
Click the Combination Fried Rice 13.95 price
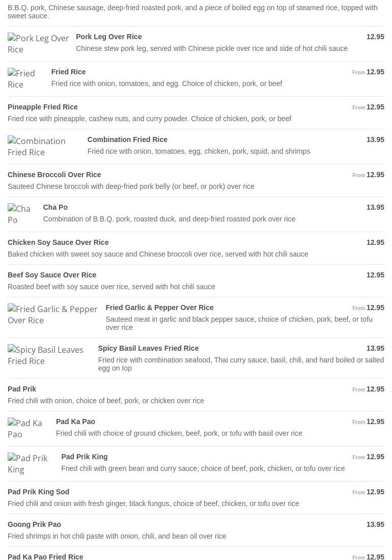375,139
